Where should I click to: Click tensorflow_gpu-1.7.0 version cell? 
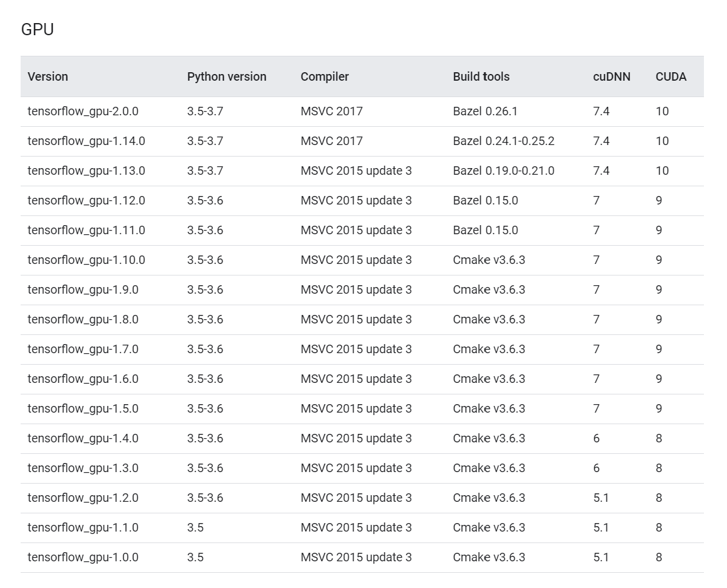[83, 349]
